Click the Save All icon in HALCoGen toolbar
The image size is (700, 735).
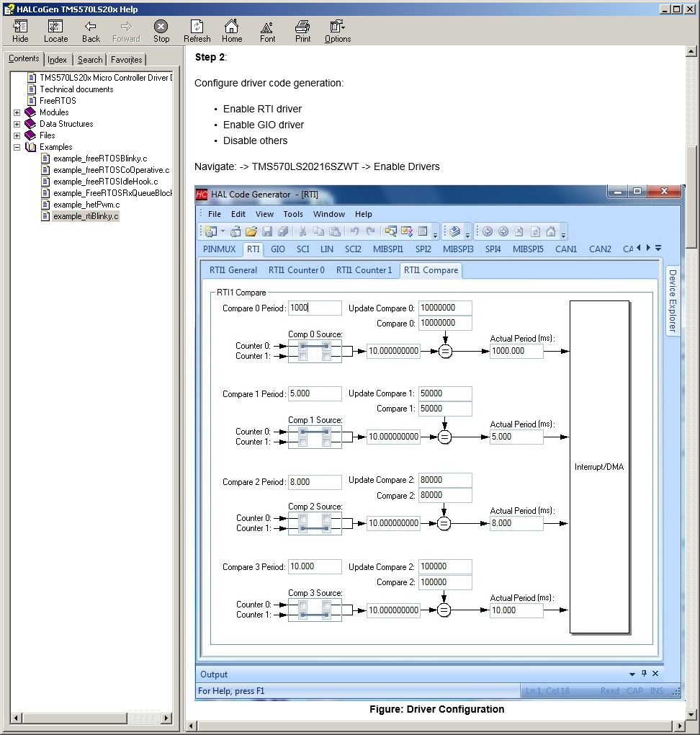coord(283,231)
